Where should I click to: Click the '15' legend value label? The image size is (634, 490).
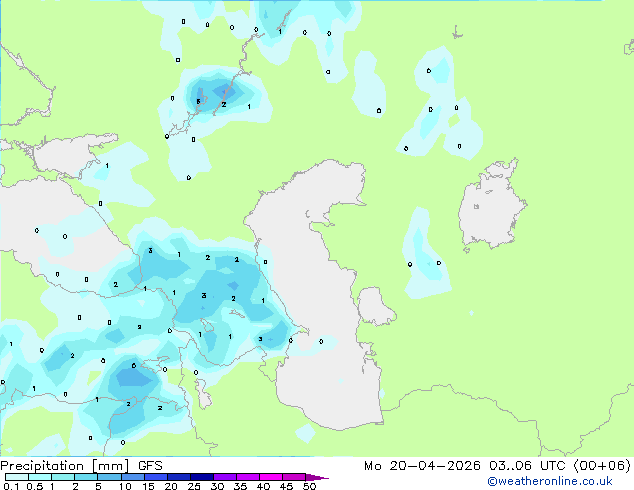[148, 486]
